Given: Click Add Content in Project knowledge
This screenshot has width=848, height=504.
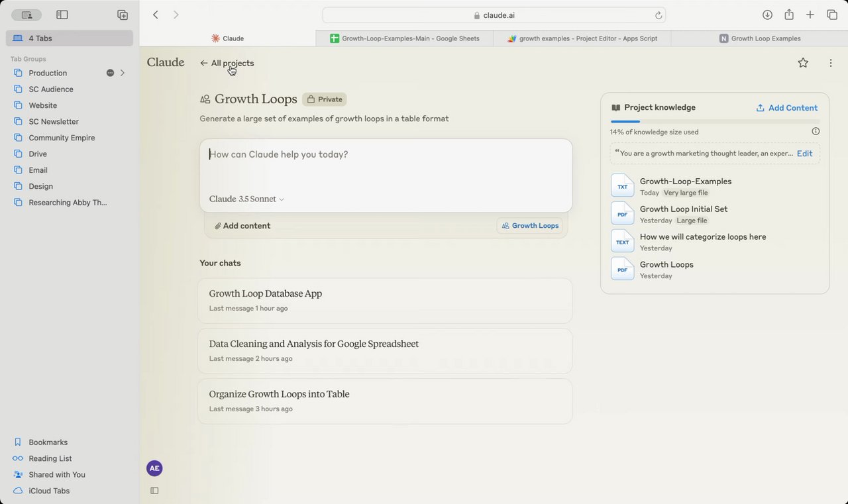Looking at the screenshot, I should (786, 108).
